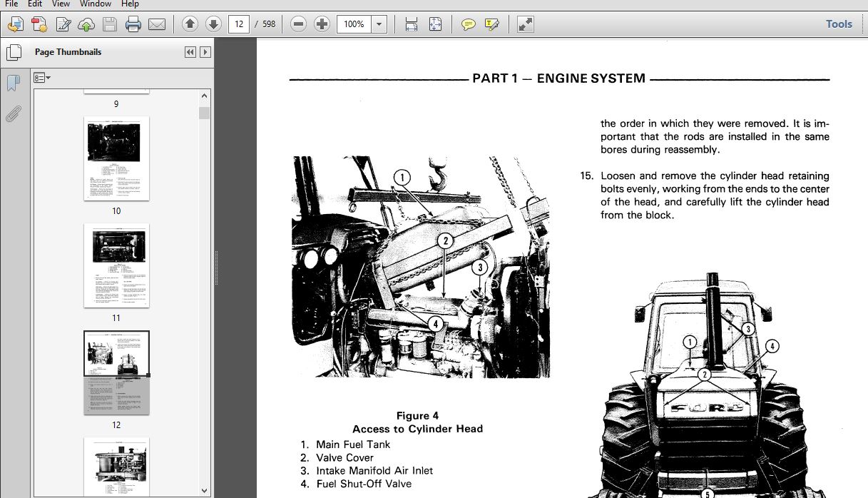Click the zoom percentage field showing 100%
This screenshot has height=498, width=868.
(354, 24)
